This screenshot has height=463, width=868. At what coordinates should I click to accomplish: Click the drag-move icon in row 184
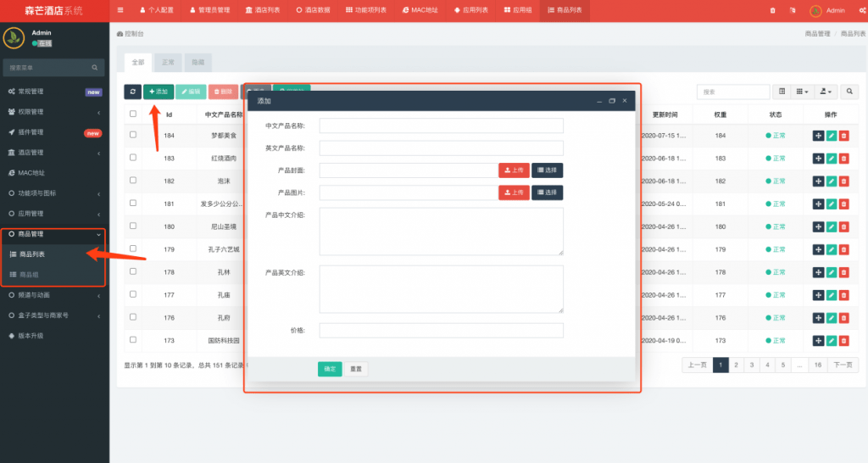(818, 136)
